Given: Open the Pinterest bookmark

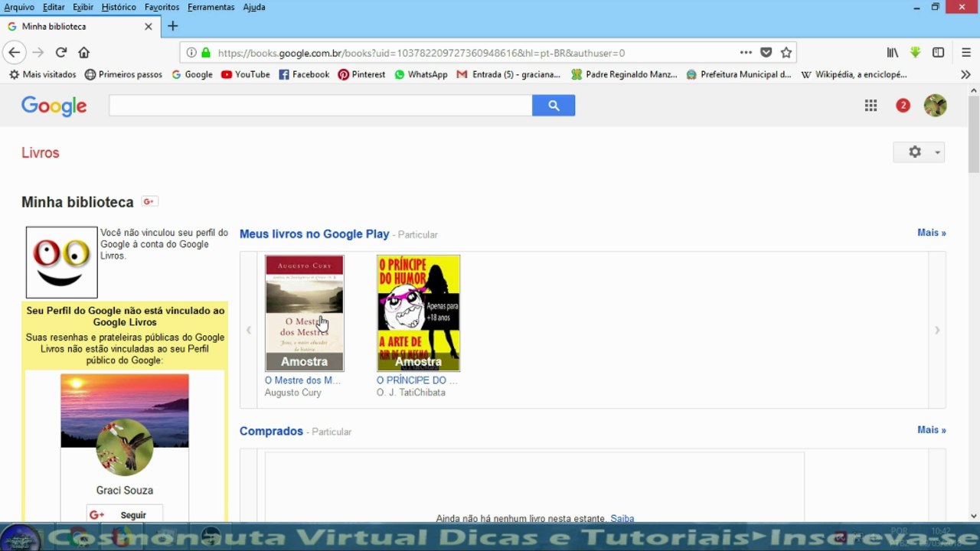Looking at the screenshot, I should (361, 74).
